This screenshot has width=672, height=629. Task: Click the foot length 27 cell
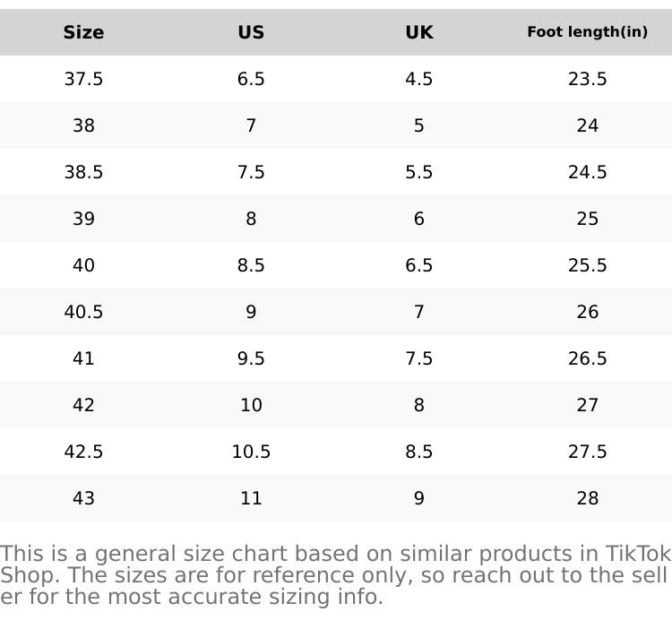pyautogui.click(x=587, y=406)
